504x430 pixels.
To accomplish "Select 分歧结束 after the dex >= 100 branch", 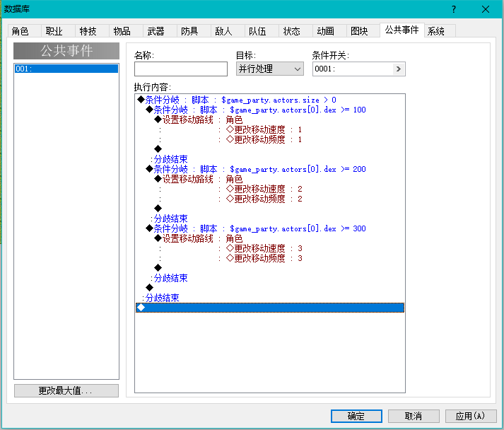I will coord(270,159).
